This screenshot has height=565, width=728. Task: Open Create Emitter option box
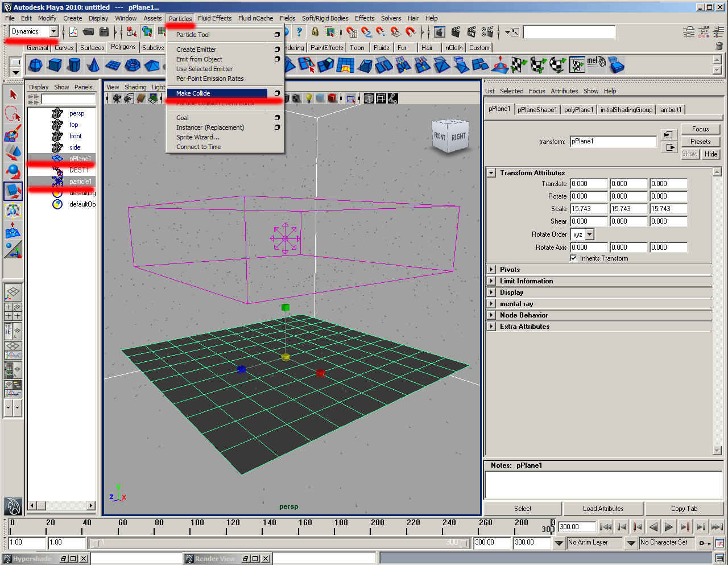coord(277,50)
